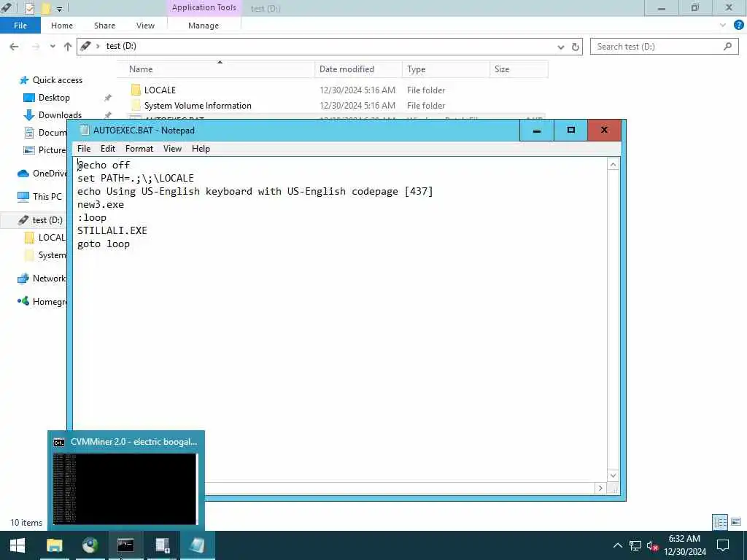The image size is (747, 560).
Task: Select the Application Tools contextual tab
Action: [x=204, y=7]
